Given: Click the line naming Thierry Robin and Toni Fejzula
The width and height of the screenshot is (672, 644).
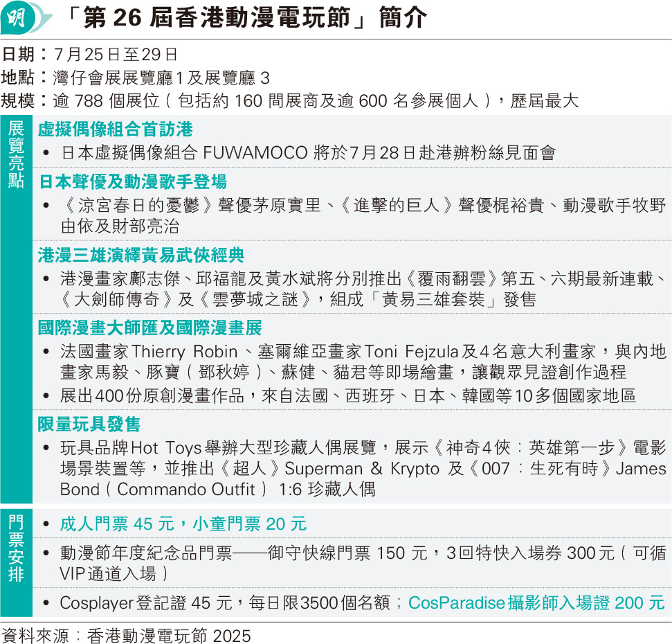Looking at the screenshot, I should [x=363, y=351].
